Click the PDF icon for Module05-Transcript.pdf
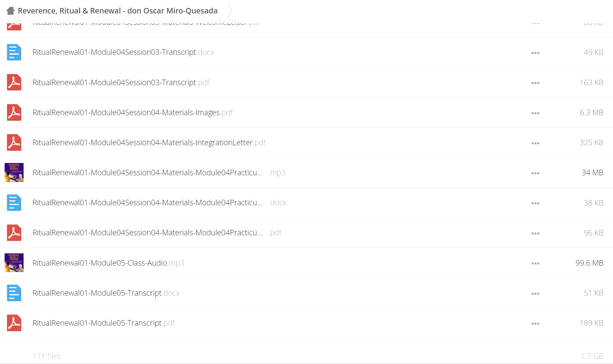Screen dimensions: 613x364 (x=14, y=323)
